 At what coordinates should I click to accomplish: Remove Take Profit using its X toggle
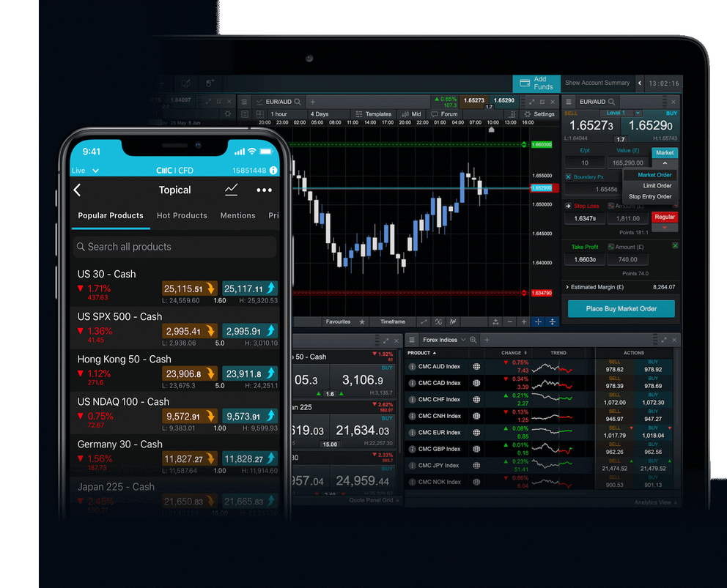675,246
